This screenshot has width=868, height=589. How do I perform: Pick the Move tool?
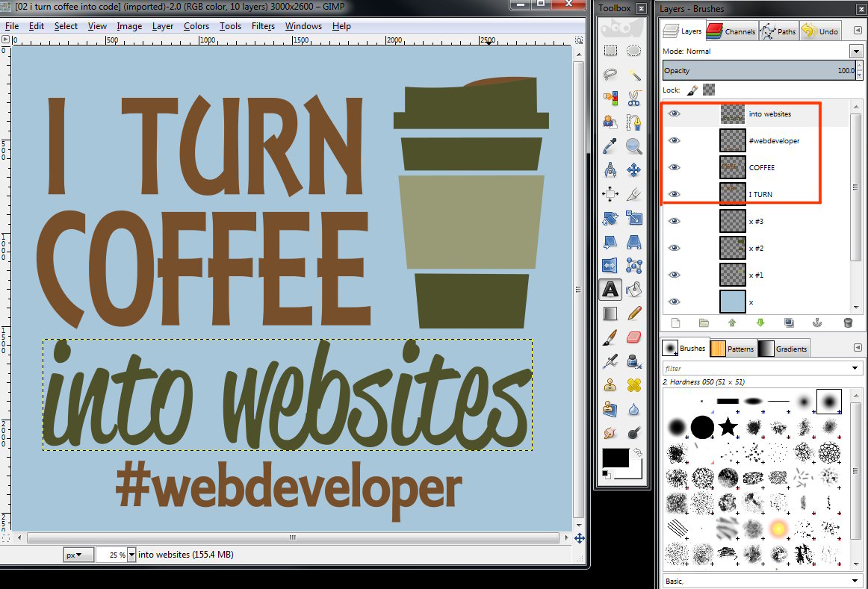pyautogui.click(x=634, y=169)
